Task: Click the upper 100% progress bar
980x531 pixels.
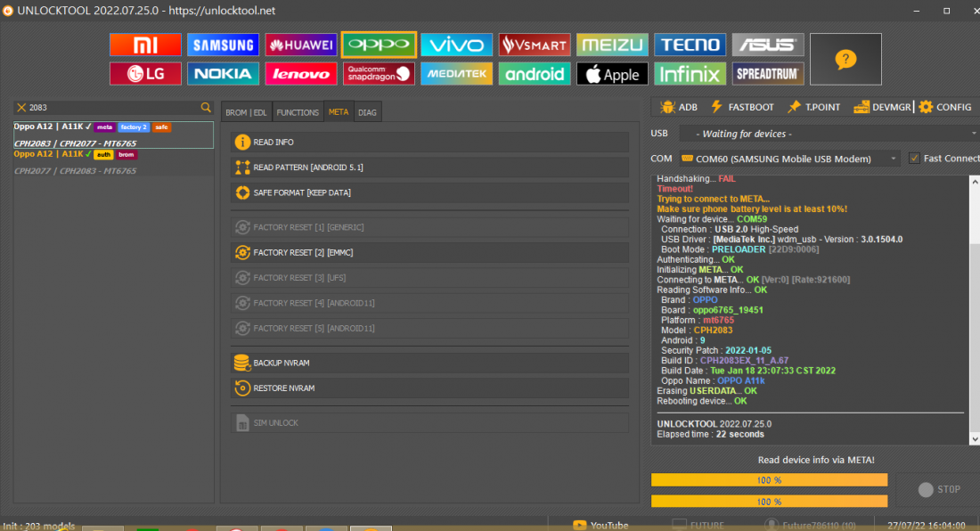Action: pos(769,480)
